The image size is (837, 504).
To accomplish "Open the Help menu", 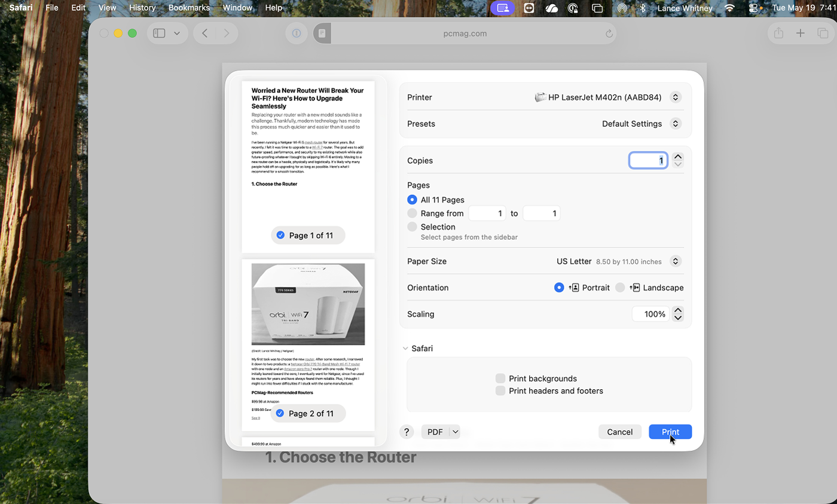I will coord(273,8).
